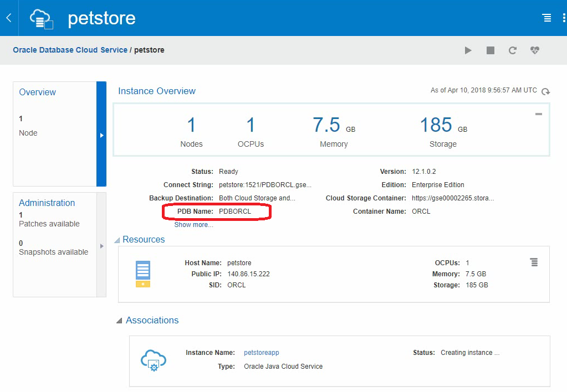Screen dimensions: 567x392
Task: Click the Resources section heading
Action: pos(144,240)
